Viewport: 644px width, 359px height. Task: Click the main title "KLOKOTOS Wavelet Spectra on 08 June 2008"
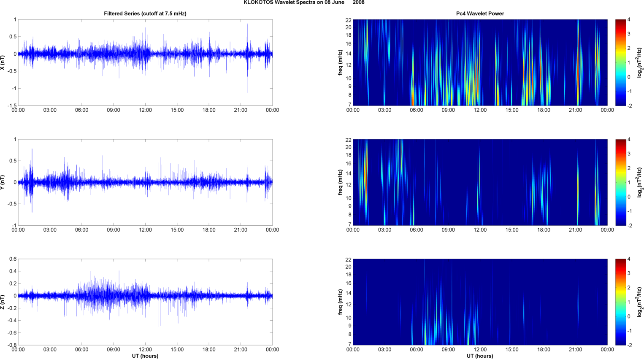pyautogui.click(x=304, y=3)
